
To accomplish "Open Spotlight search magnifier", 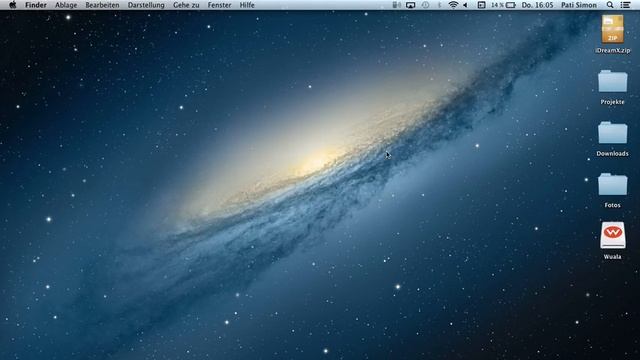I will (x=610, y=5).
